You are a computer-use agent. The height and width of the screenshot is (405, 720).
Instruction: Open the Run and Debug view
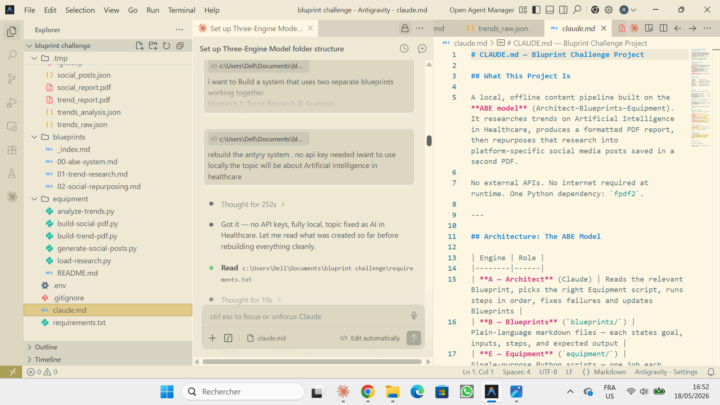coord(12,103)
